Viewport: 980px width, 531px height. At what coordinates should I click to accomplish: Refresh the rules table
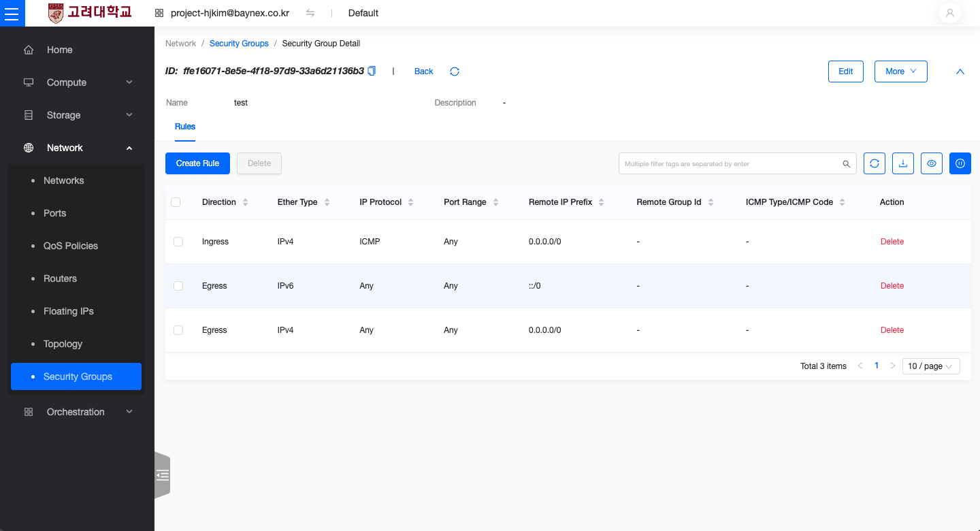(875, 163)
